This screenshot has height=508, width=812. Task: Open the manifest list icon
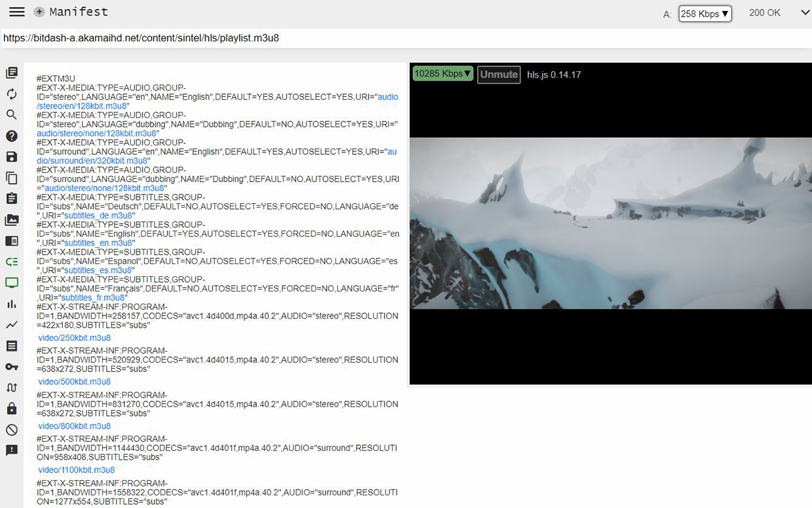coord(11,72)
